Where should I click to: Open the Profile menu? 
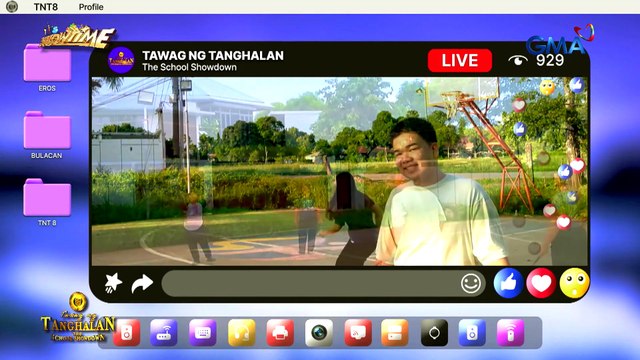coord(91,7)
